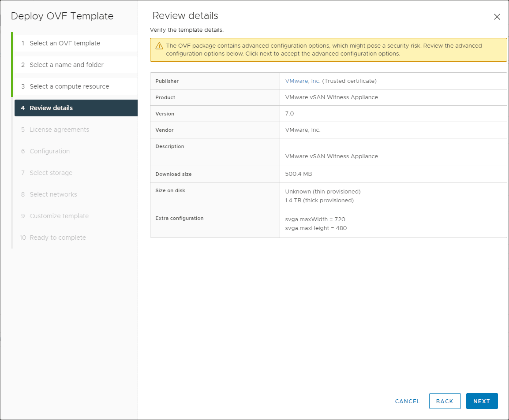The image size is (509, 420).
Task: Click the advanced configuration warning message text
Action: 324,50
